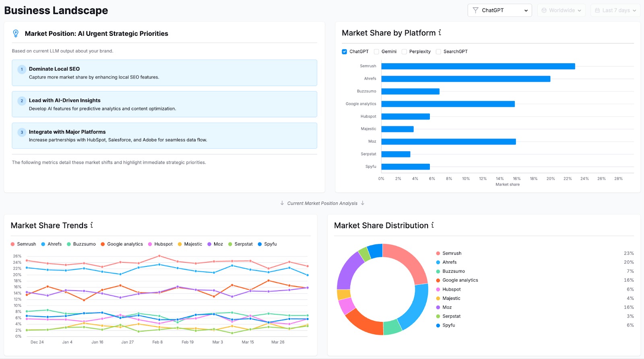
Task: Click the number 1 badge for Dominate Local SEO
Action: [x=22, y=69]
